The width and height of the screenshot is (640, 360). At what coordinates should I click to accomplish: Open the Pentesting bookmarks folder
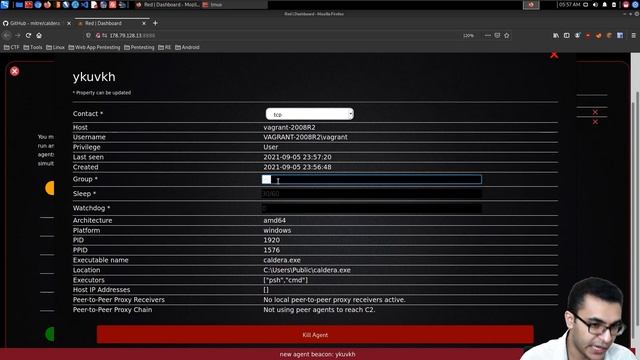pyautogui.click(x=139, y=47)
